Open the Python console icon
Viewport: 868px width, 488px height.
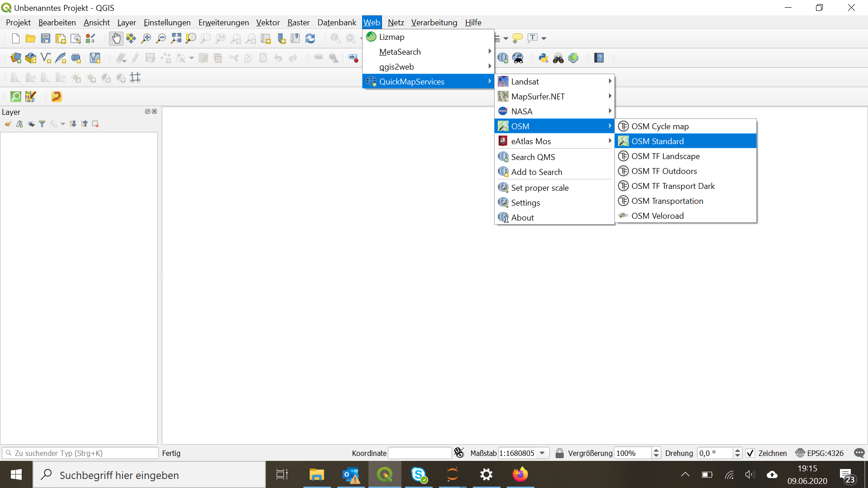(543, 58)
